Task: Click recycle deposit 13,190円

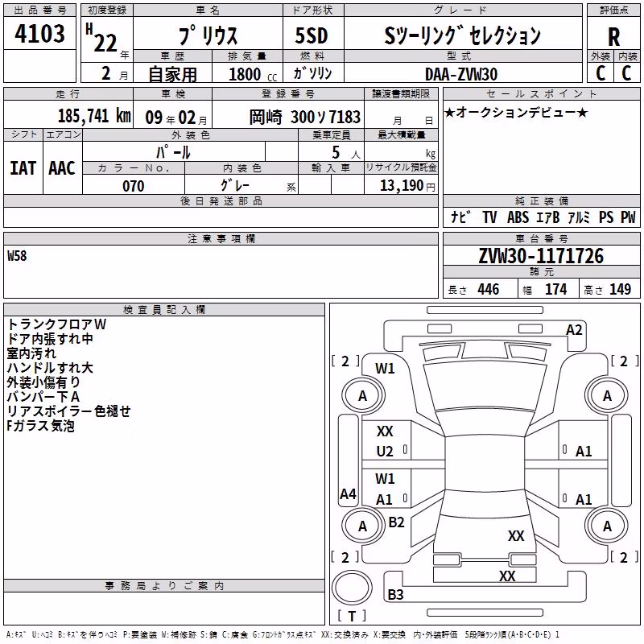Action: click(407, 186)
